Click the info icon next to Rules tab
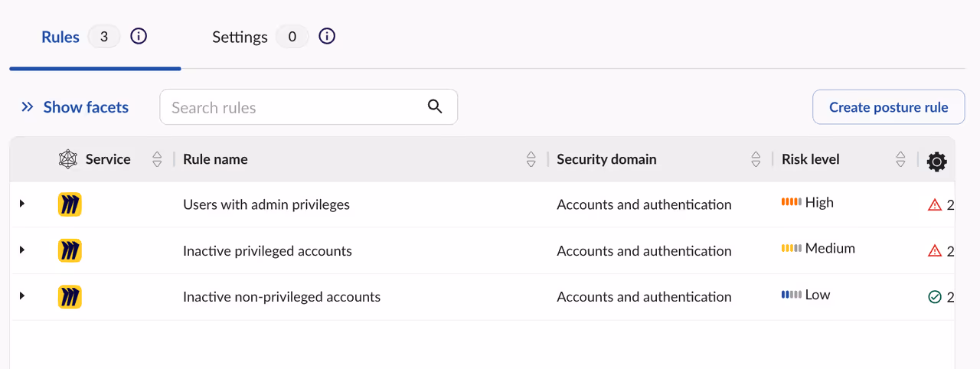Viewport: 980px width, 369px height. (139, 36)
